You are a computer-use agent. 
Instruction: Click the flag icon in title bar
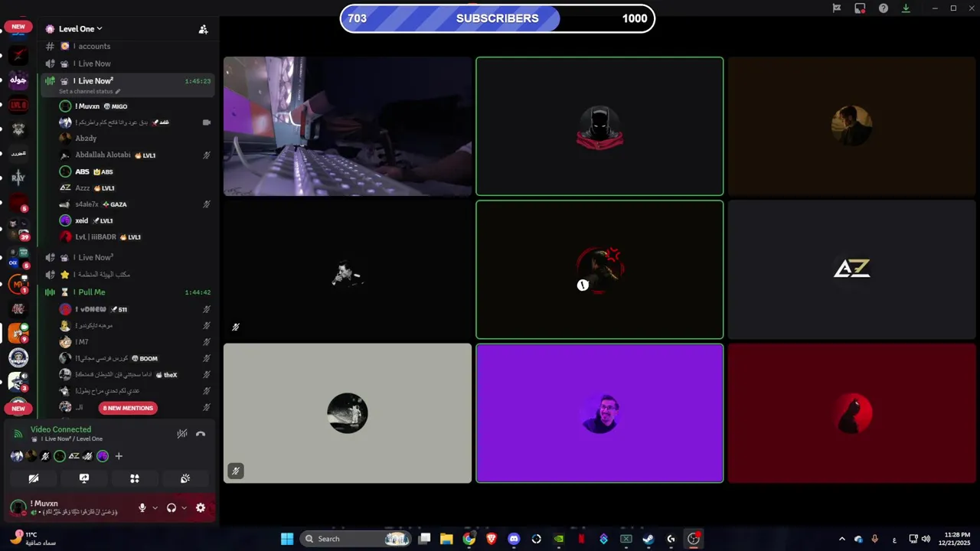[837, 8]
